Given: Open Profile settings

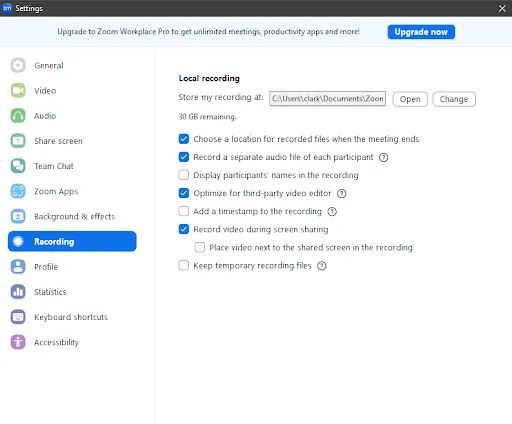Looking at the screenshot, I should 72,267.
